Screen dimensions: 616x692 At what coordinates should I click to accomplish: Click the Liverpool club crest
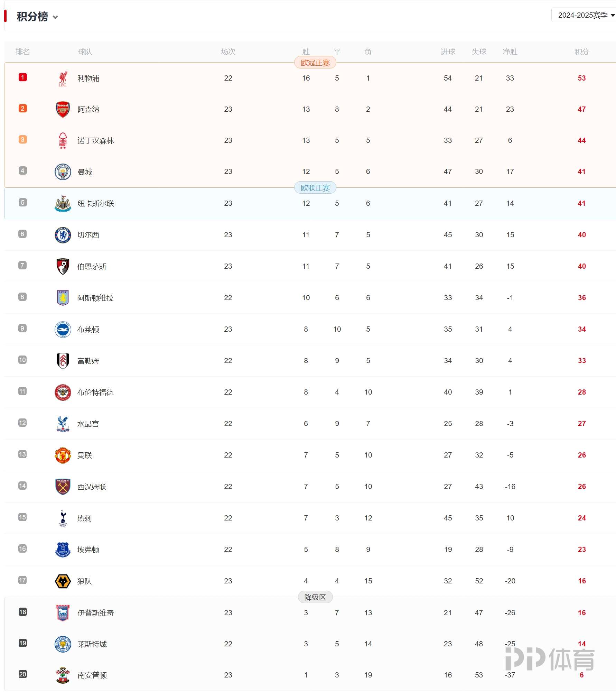click(63, 79)
